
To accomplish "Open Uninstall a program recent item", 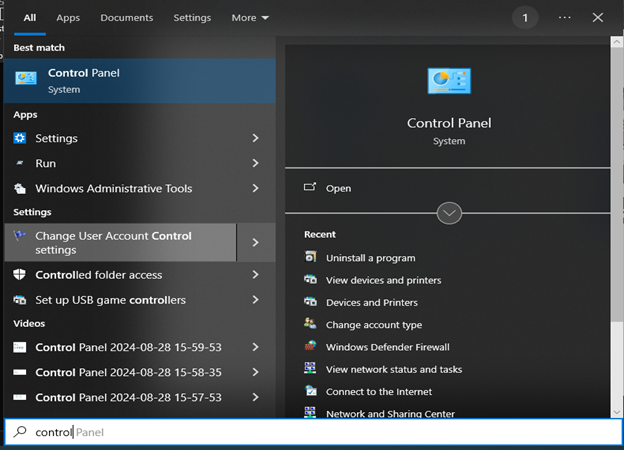I will point(370,258).
